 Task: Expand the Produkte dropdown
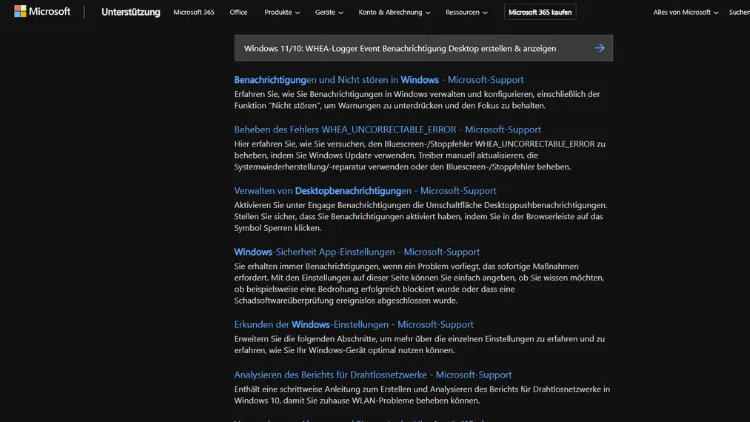coord(282,12)
